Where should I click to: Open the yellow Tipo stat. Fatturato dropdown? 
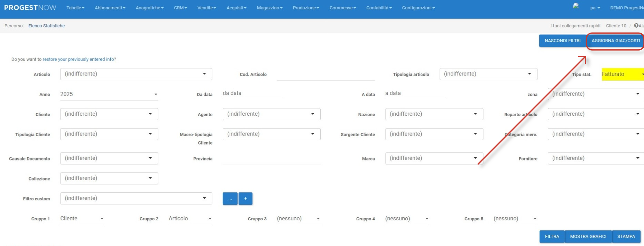622,74
